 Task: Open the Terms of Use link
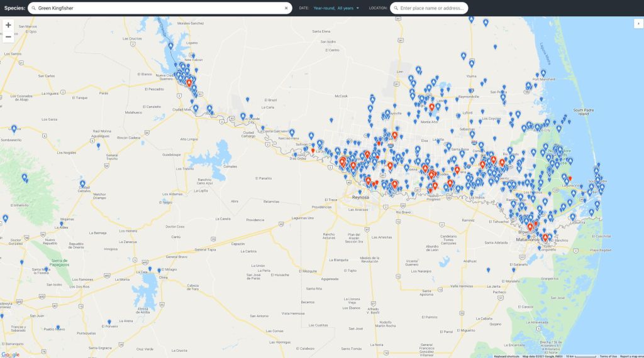tap(608, 356)
